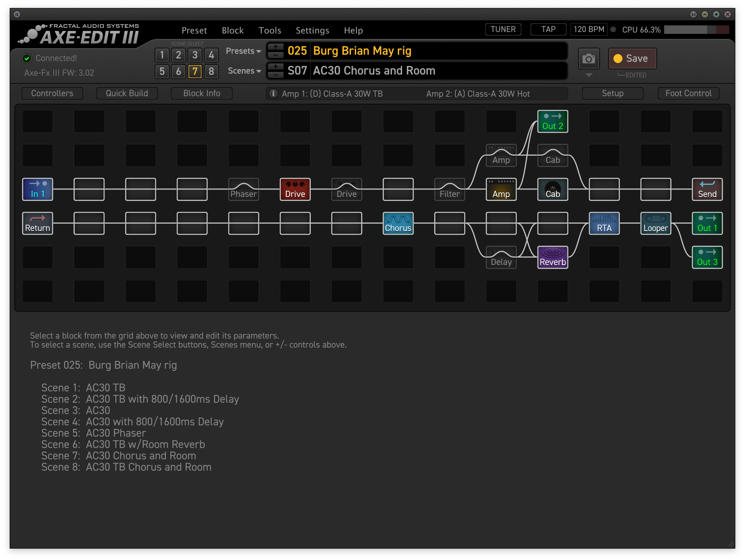This screenshot has height=560, width=745.
Task: Click the scene name AC30 Chorus and Room field
Action: 439,71
